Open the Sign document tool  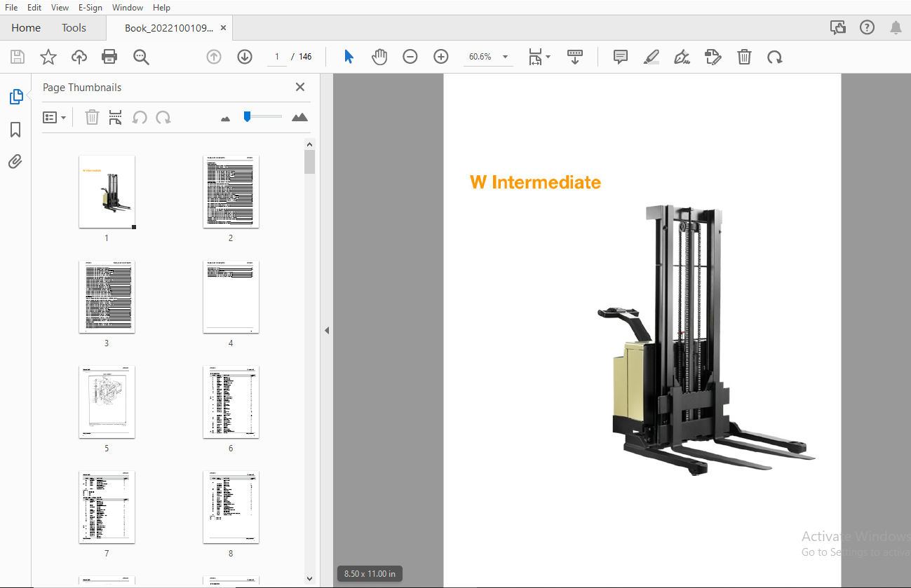pos(682,57)
